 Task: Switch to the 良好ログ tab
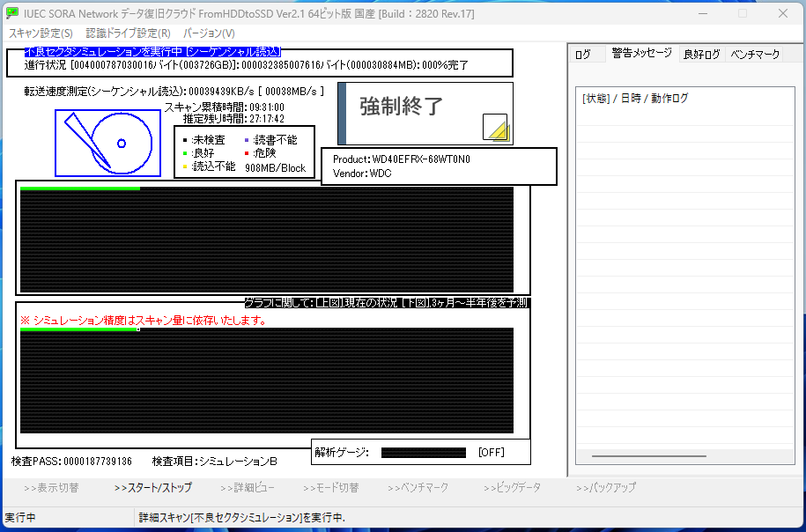pyautogui.click(x=701, y=55)
